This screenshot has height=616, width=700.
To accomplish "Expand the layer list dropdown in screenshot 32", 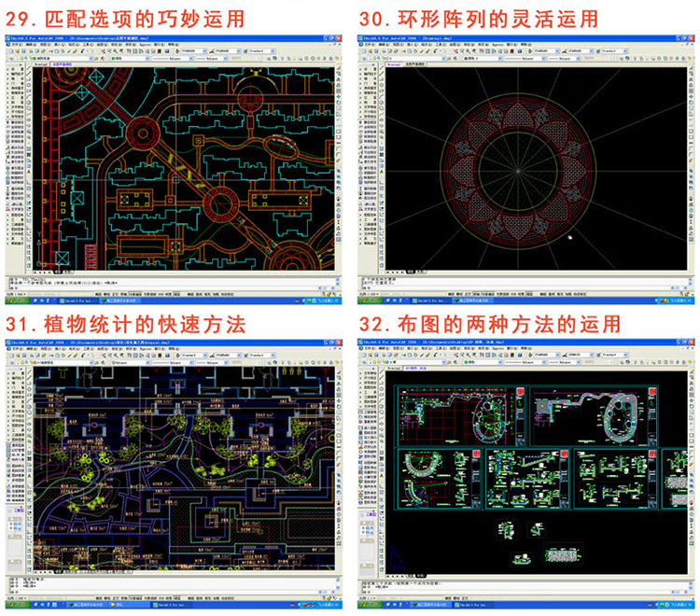I will (x=443, y=362).
